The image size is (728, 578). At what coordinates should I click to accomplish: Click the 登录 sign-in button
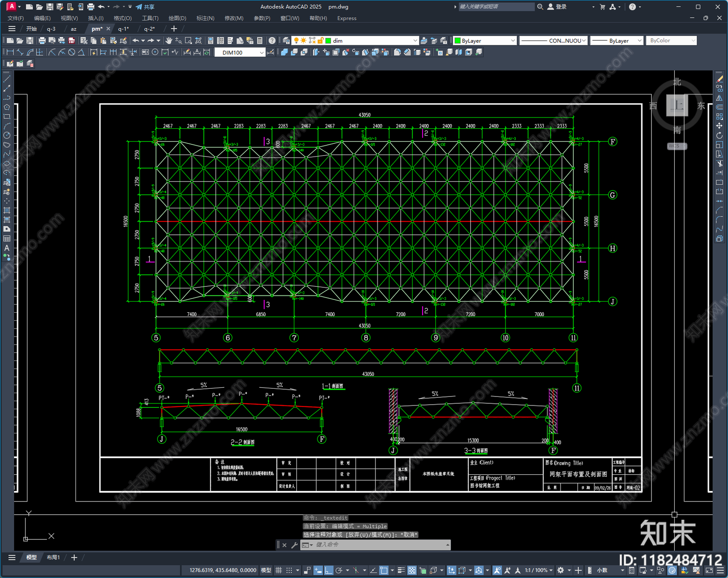point(557,7)
